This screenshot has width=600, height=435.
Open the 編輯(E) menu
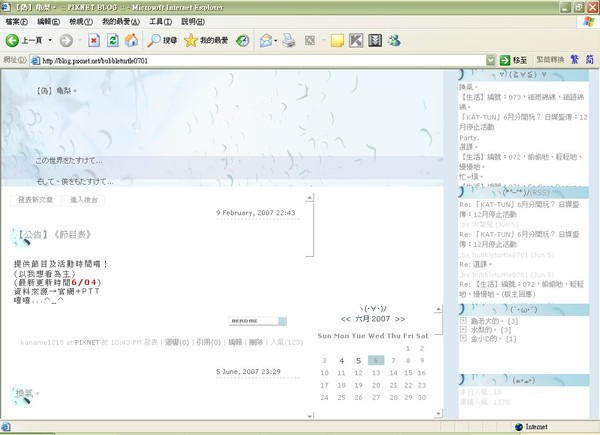(x=48, y=22)
